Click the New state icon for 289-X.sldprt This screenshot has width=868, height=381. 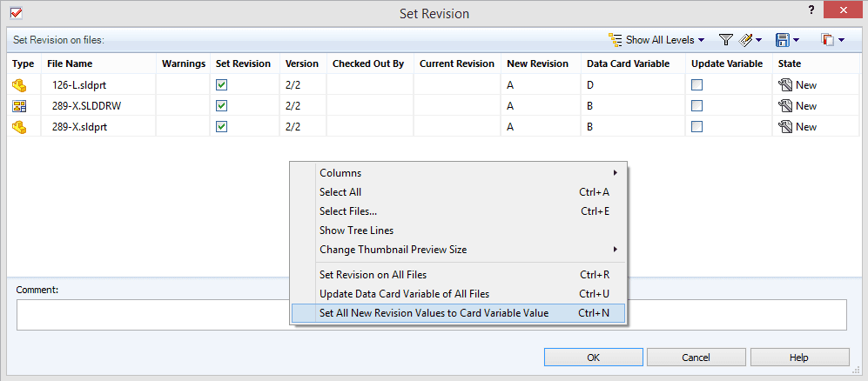point(784,127)
